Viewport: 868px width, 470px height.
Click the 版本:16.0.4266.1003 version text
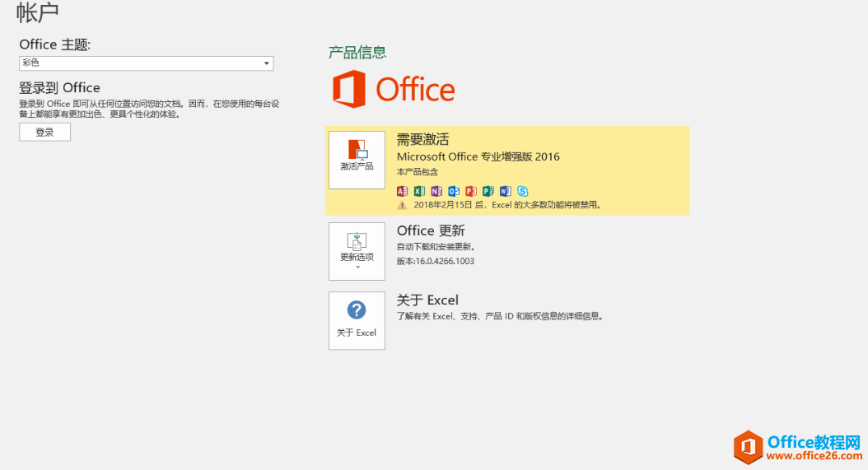click(436, 261)
